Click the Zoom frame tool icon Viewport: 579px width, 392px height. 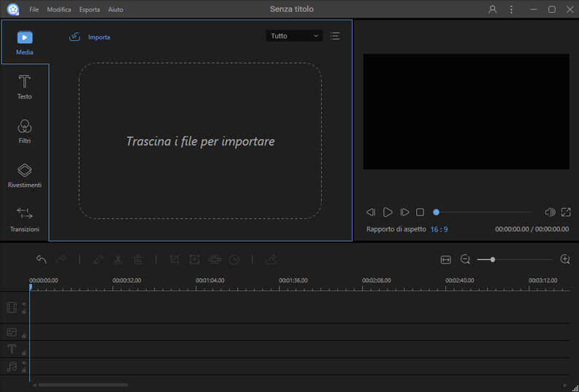click(194, 259)
